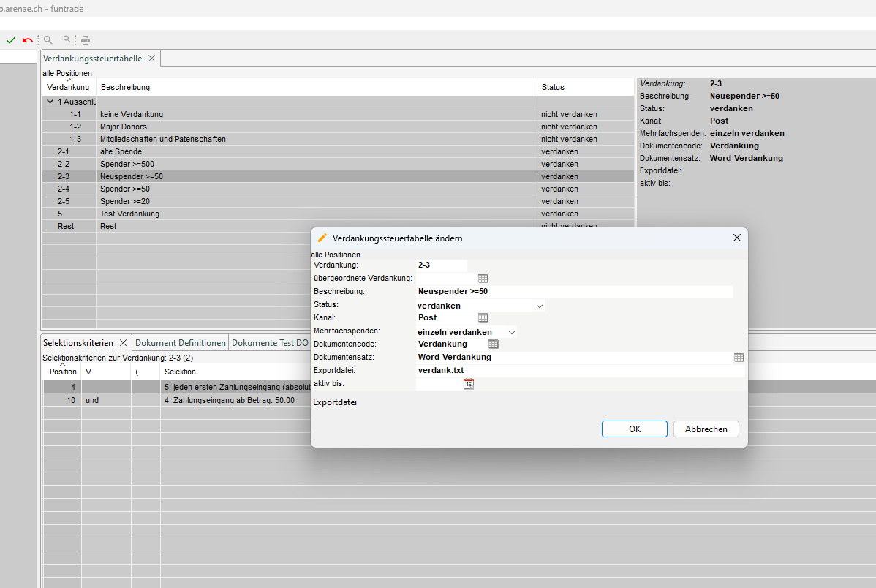Click the first magnifier search icon
The width and height of the screenshot is (876, 588).
pyautogui.click(x=48, y=40)
